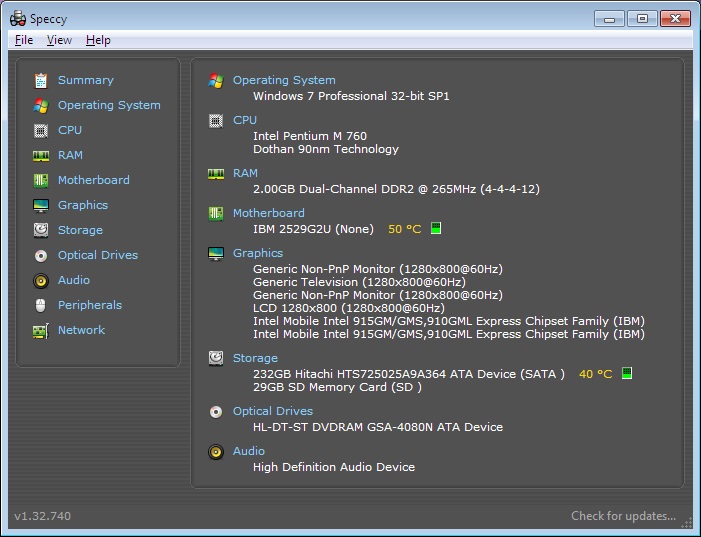
Task: Select Graphics in the sidebar
Action: (83, 205)
